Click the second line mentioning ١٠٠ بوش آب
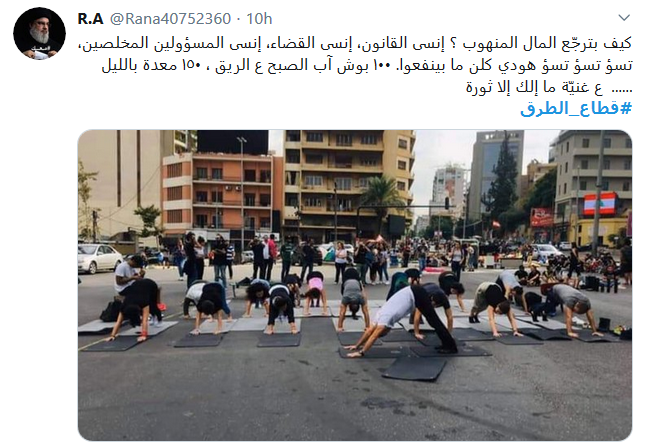The width and height of the screenshot is (645, 448). [367, 65]
